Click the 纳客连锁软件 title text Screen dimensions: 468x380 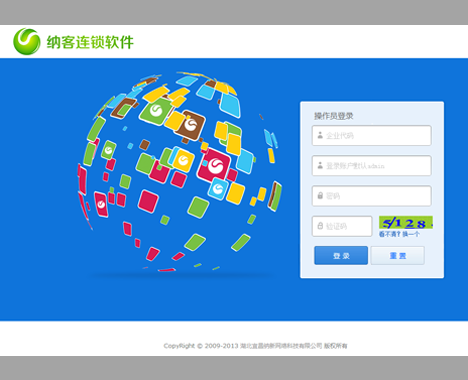(90, 42)
